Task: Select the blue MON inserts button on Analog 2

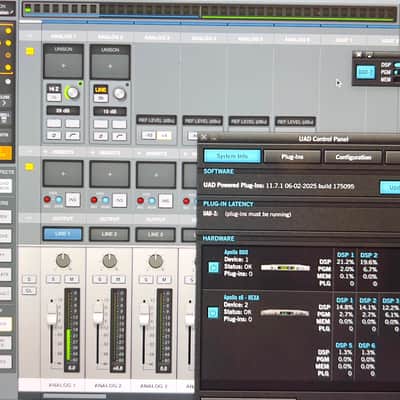Action: [105, 200]
